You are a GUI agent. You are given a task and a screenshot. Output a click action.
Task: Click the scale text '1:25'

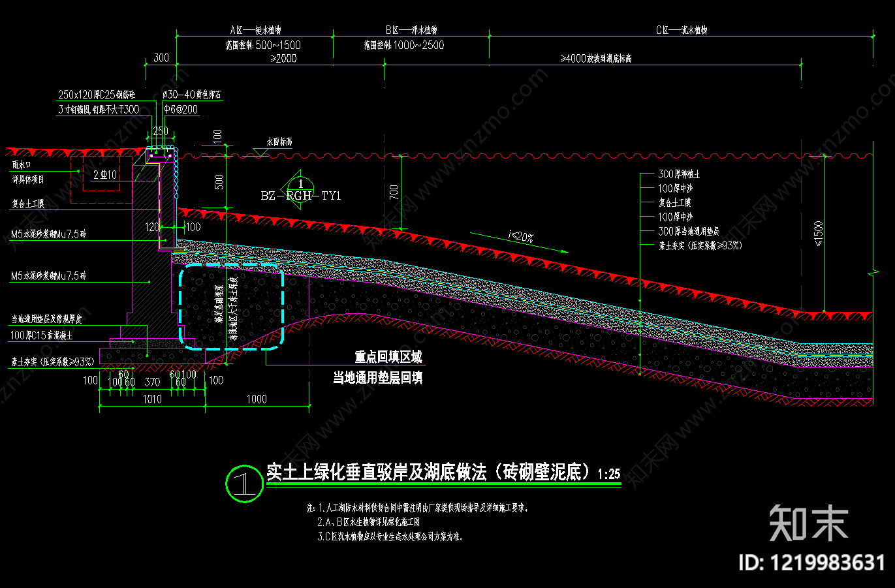point(608,474)
